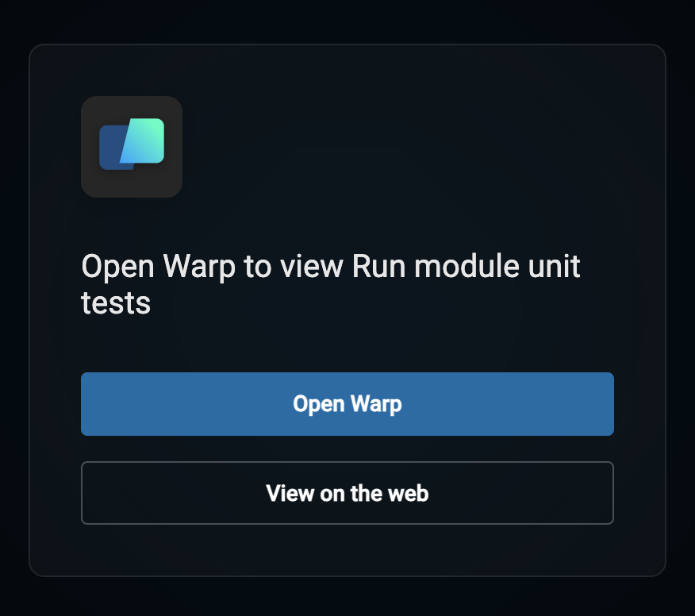
Task: Choose the filled primary blue button
Action: (347, 404)
